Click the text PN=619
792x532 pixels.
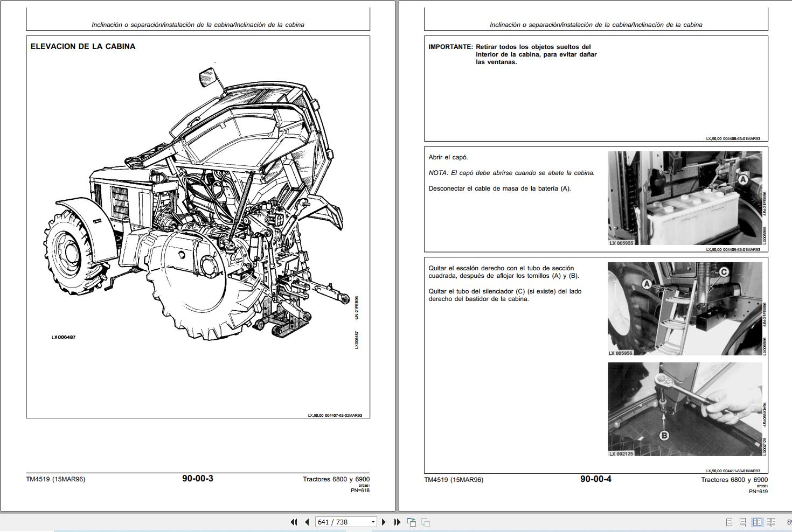point(758,491)
